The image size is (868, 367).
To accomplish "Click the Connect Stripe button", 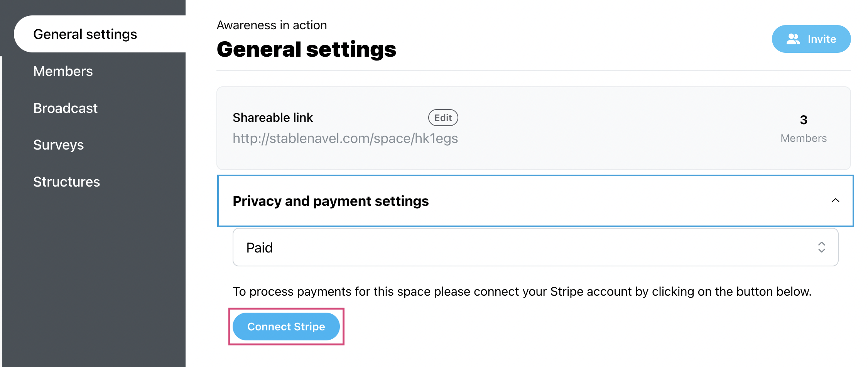I will click(x=286, y=327).
